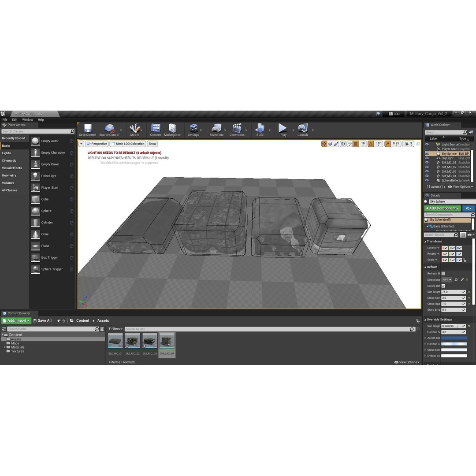Select SM_MC_02 in World Outliner
The width and height of the screenshot is (476, 476).
click(x=449, y=167)
